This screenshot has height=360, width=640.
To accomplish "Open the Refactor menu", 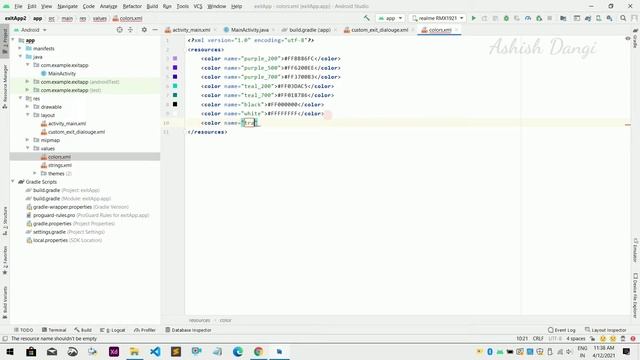I will coord(132,6).
